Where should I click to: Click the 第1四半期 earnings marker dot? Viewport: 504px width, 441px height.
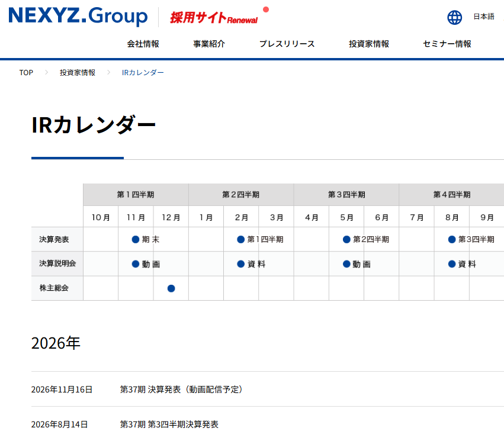pos(241,239)
